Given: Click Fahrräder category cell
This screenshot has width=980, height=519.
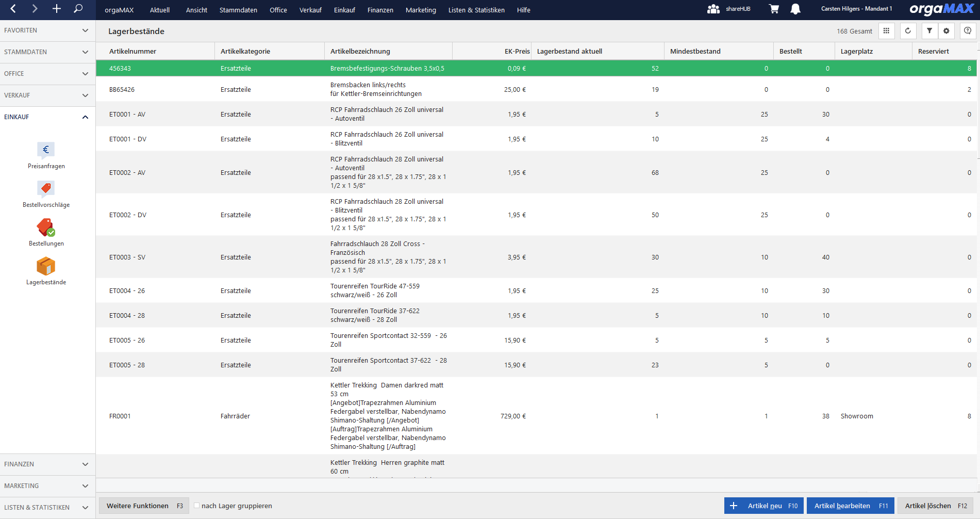Looking at the screenshot, I should (x=235, y=416).
